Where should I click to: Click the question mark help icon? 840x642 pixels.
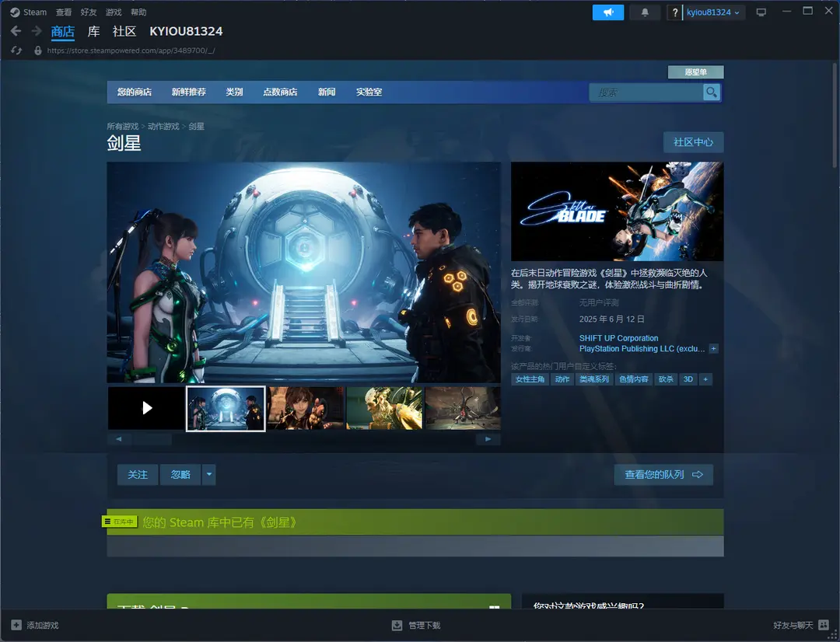[x=675, y=12]
